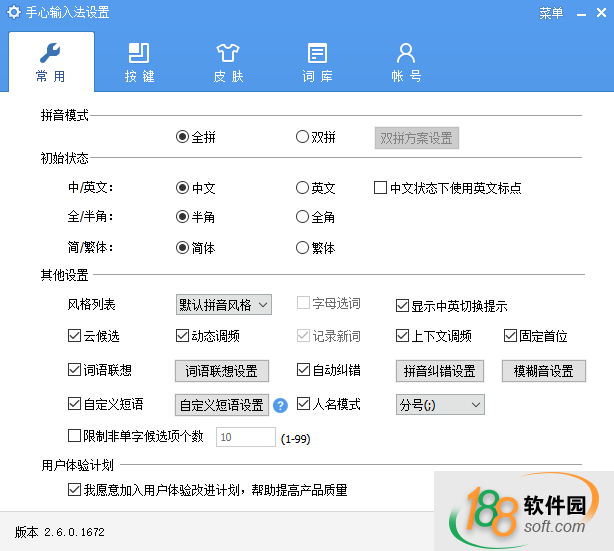
Task: Close the settings window
Action: pyautogui.click(x=600, y=13)
